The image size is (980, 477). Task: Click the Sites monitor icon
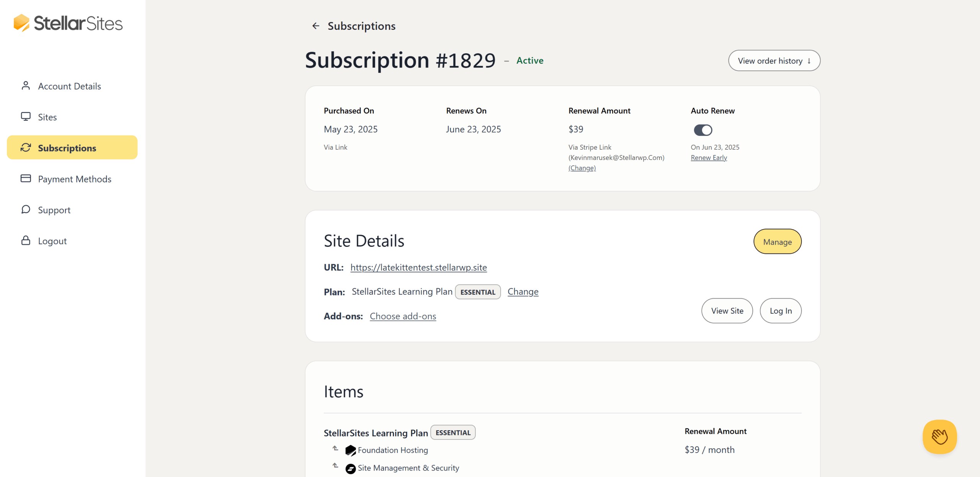pyautogui.click(x=26, y=117)
